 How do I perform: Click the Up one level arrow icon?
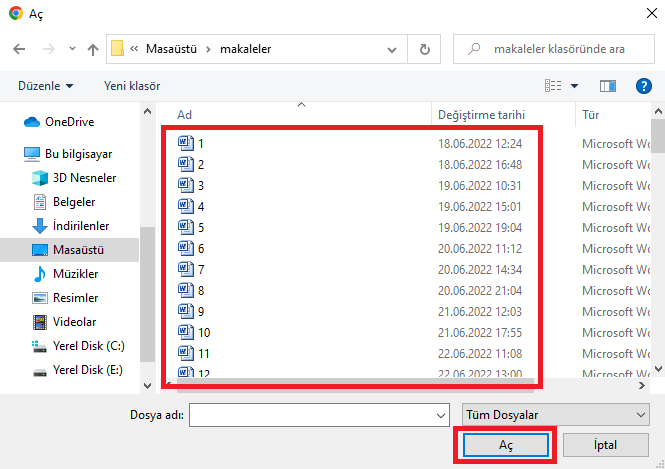[93, 49]
